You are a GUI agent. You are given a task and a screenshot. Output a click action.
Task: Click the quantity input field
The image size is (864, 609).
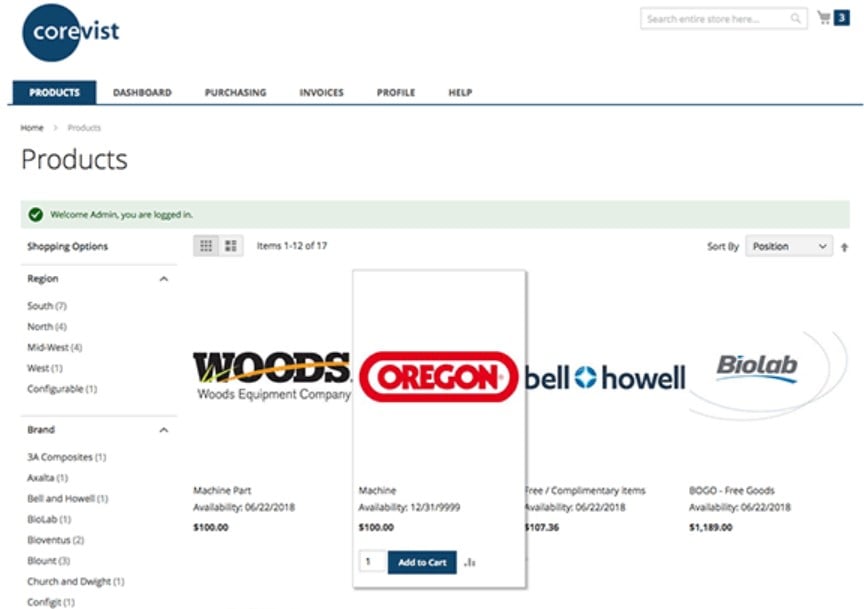tap(371, 562)
